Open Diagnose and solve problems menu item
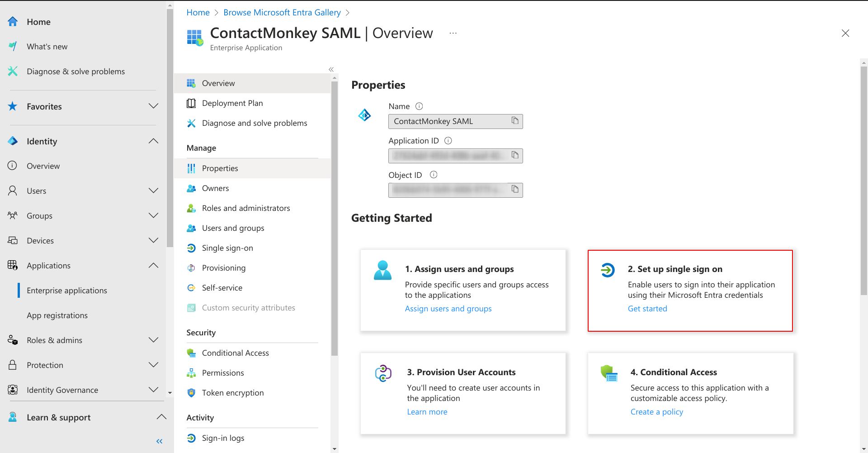 [252, 123]
